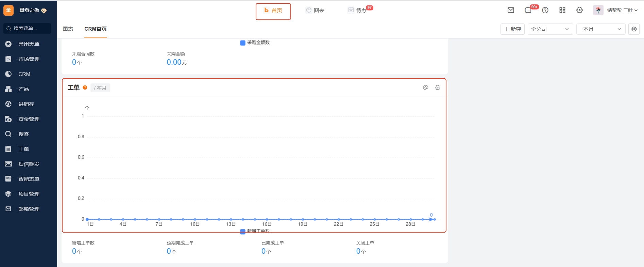Click the 搜索菜单 search field

(27, 28)
